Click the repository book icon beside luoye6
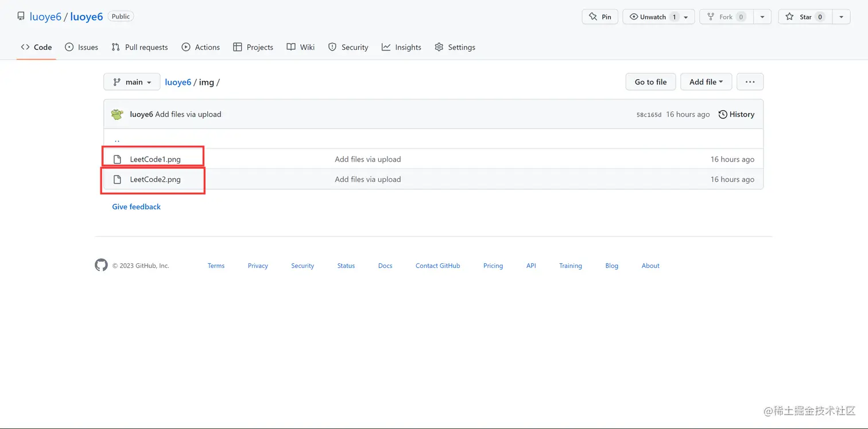Viewport: 868px width, 429px height. click(21, 17)
